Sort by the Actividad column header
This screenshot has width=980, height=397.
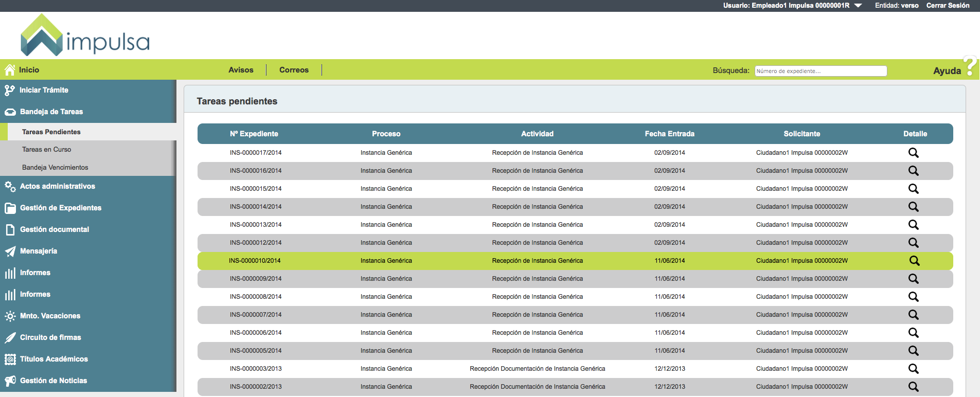coord(537,134)
